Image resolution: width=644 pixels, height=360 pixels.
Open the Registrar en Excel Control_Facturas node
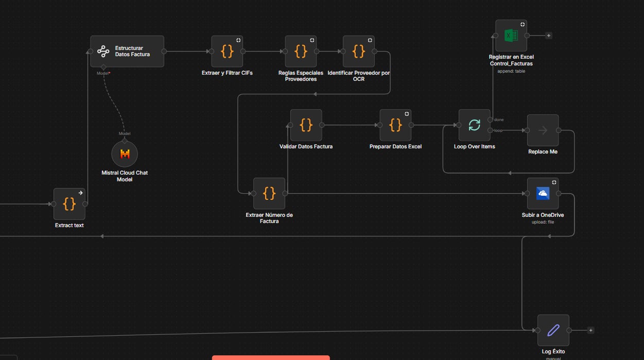[511, 36]
